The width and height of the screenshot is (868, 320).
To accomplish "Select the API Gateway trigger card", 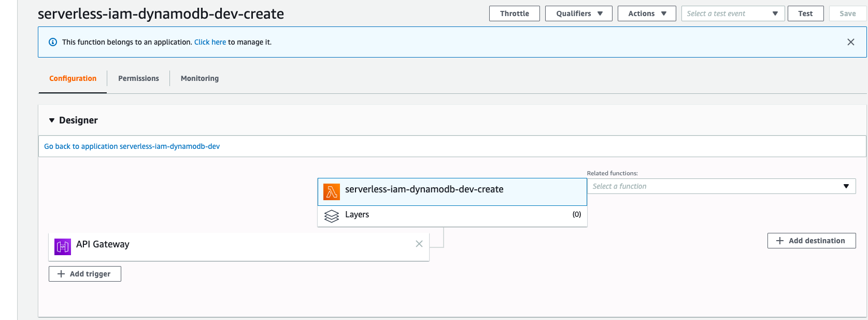I will [x=239, y=247].
